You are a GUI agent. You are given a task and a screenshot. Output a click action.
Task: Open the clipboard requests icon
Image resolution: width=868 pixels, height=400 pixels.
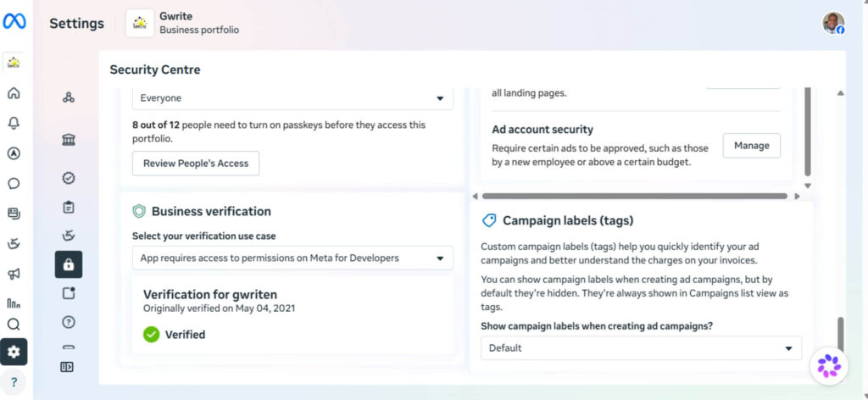click(x=69, y=208)
